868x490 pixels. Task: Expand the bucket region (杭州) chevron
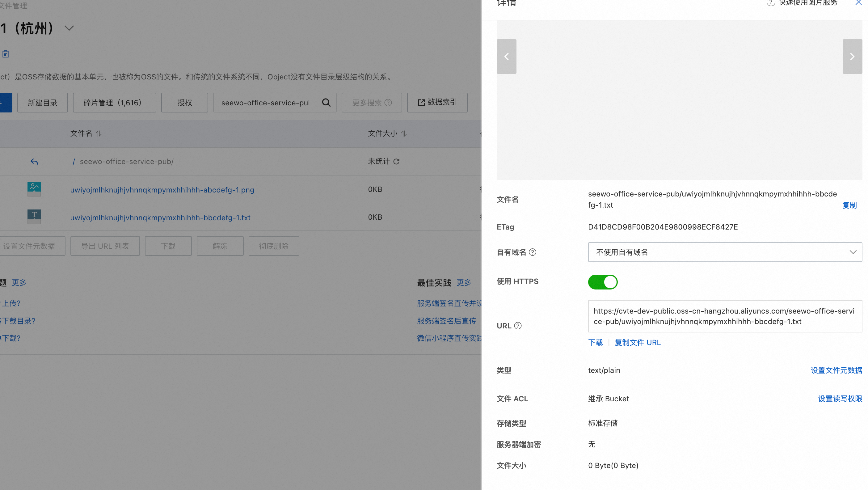point(69,28)
